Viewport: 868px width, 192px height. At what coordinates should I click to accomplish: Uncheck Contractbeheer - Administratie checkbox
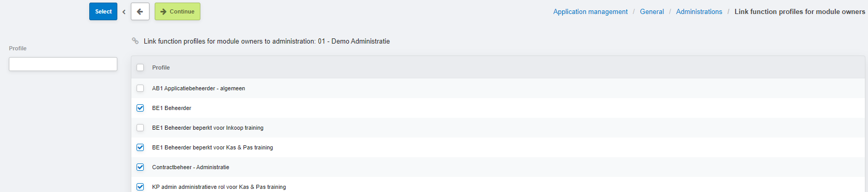(140, 167)
